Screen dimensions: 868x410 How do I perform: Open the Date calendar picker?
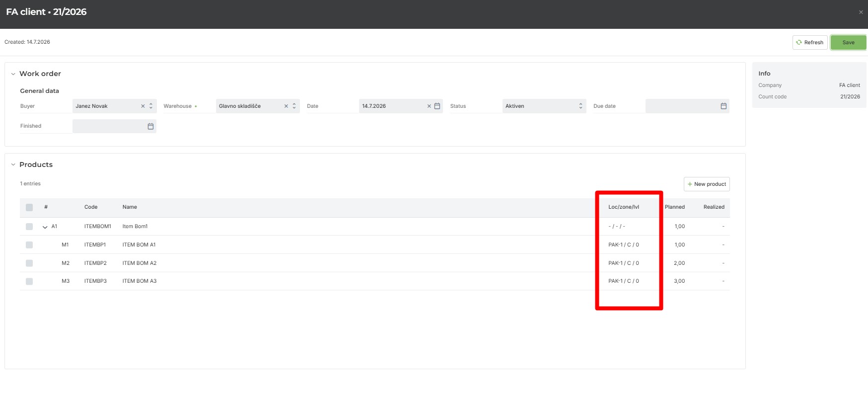click(437, 106)
